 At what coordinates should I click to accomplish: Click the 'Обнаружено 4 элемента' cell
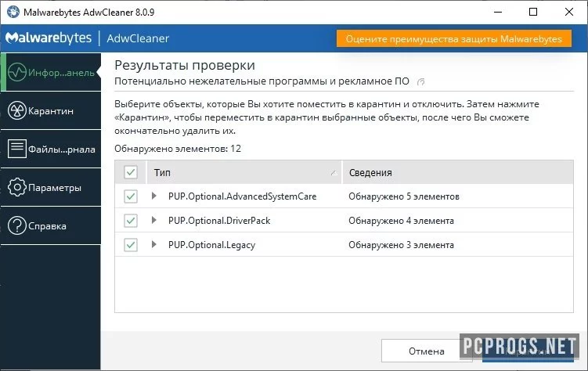coord(401,221)
